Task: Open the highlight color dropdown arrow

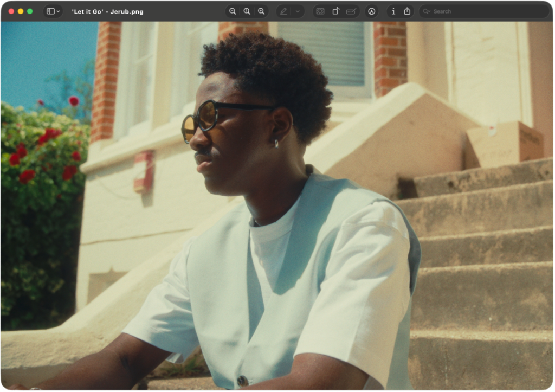Action: [297, 11]
